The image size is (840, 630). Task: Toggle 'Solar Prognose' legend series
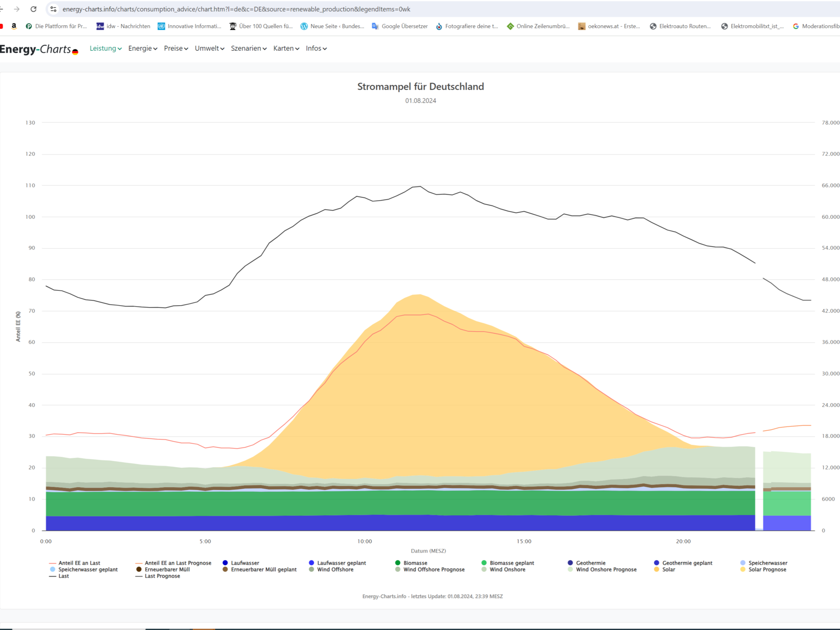(763, 570)
